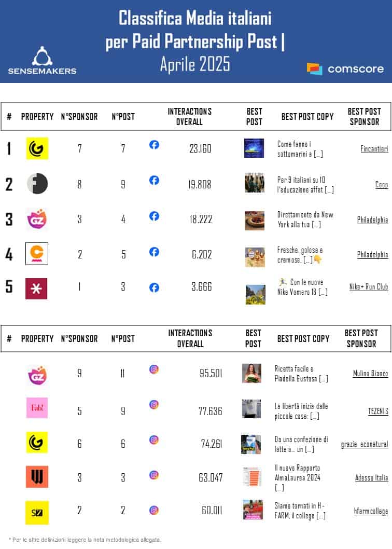Click the red asterisk property logo
This screenshot has width=392, height=549.
coord(36,289)
